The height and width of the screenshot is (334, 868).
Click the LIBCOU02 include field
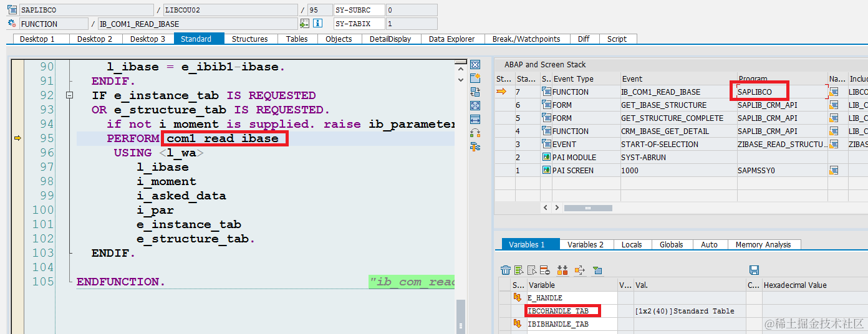[230, 10]
